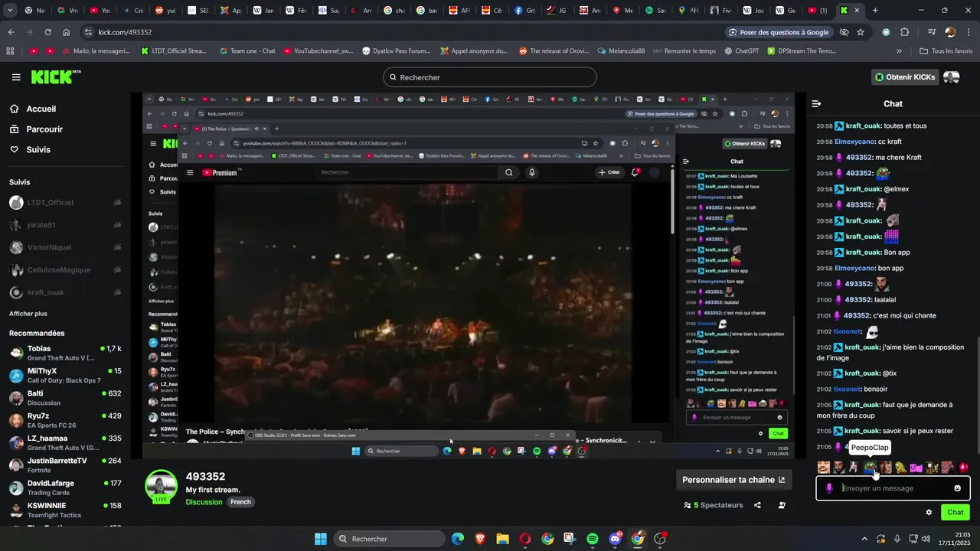This screenshot has width=980, height=551.
Task: Open the emote picker smiley icon
Action: click(957, 488)
